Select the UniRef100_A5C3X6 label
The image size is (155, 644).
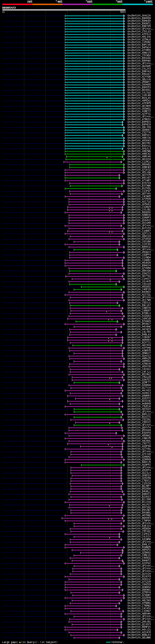click(x=139, y=37)
